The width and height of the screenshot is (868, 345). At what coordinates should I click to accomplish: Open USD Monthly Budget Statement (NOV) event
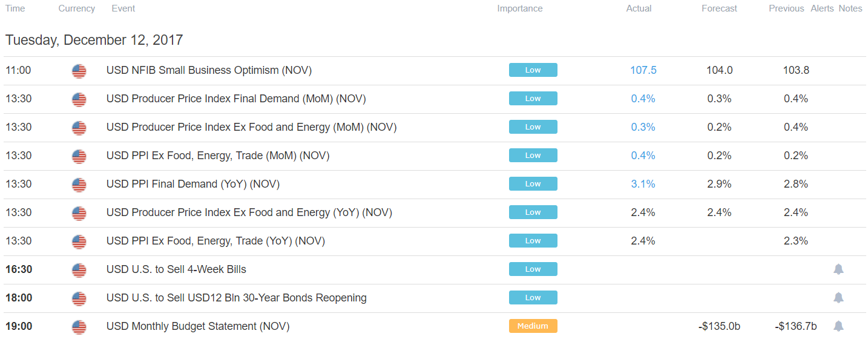(x=198, y=326)
